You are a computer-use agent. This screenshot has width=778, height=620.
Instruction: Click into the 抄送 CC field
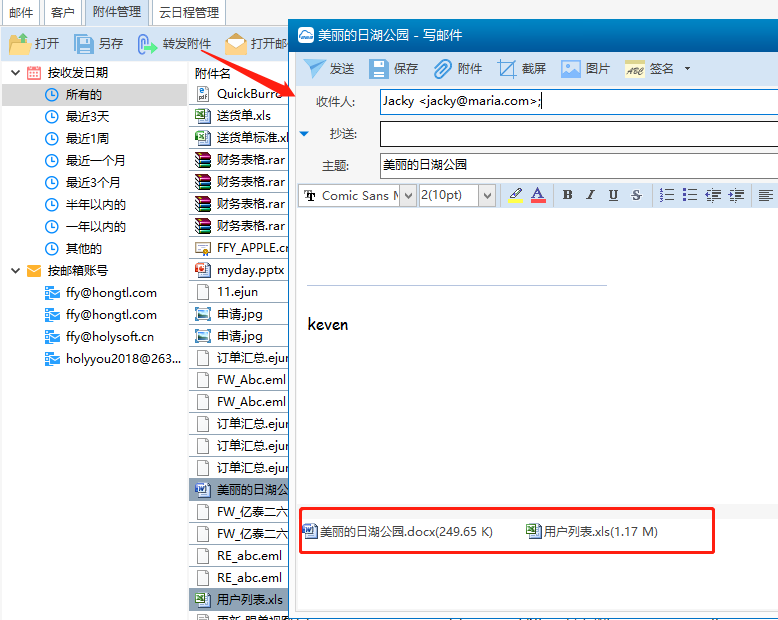(x=578, y=134)
